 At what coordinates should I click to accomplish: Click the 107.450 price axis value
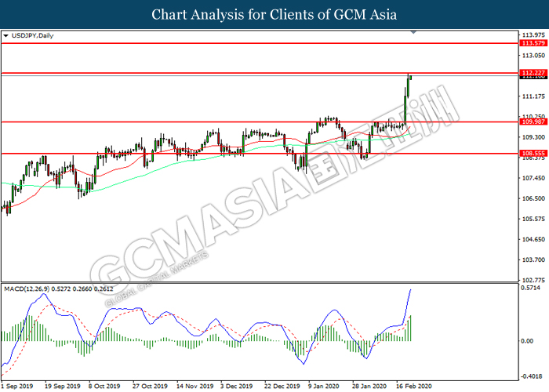[x=533, y=178]
